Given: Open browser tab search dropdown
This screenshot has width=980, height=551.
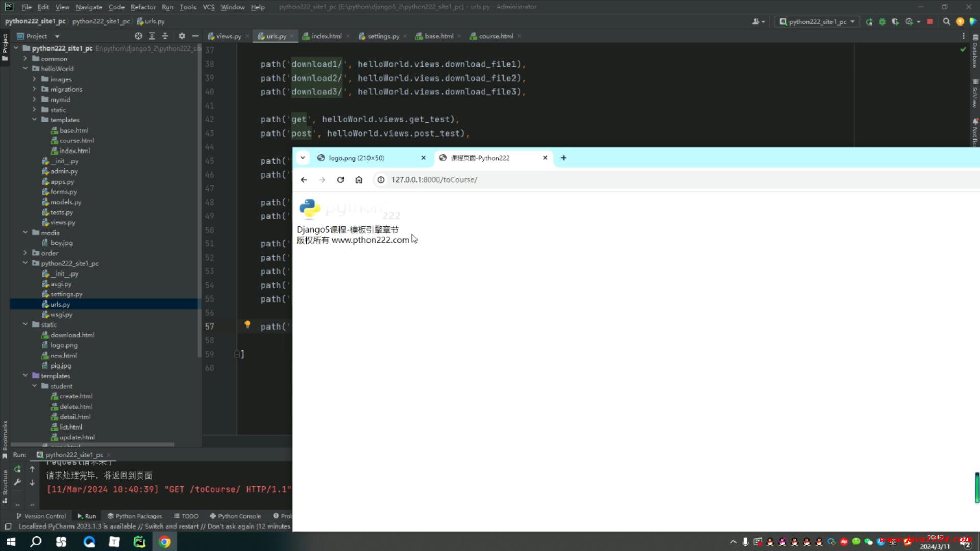Looking at the screenshot, I should [x=303, y=158].
